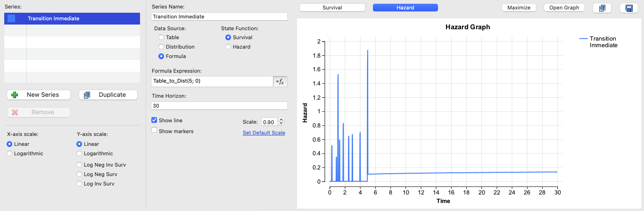
Task: Click the blue series color swatch
Action: coord(12,18)
